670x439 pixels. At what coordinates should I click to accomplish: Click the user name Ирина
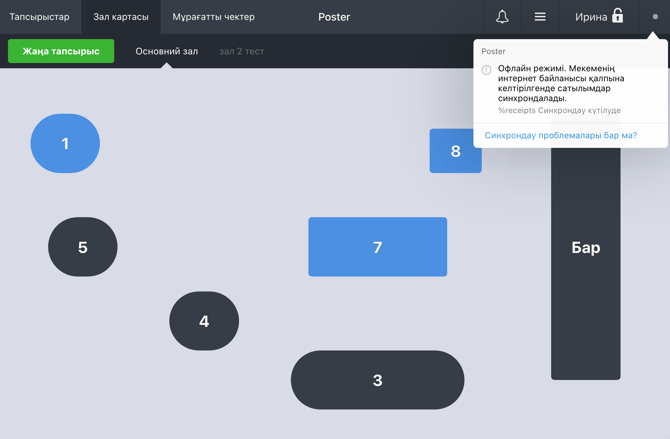point(591,17)
